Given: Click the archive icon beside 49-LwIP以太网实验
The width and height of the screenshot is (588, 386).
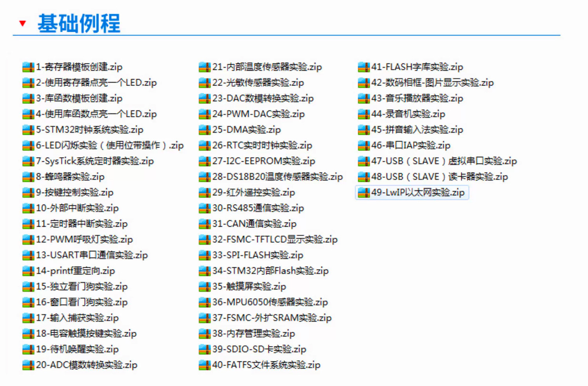Looking at the screenshot, I should (364, 193).
